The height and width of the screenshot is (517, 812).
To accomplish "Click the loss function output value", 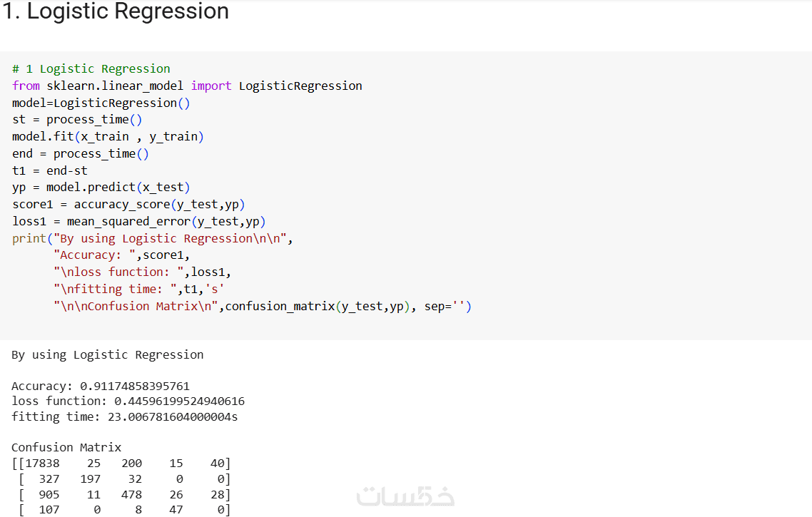I will 179,401.
